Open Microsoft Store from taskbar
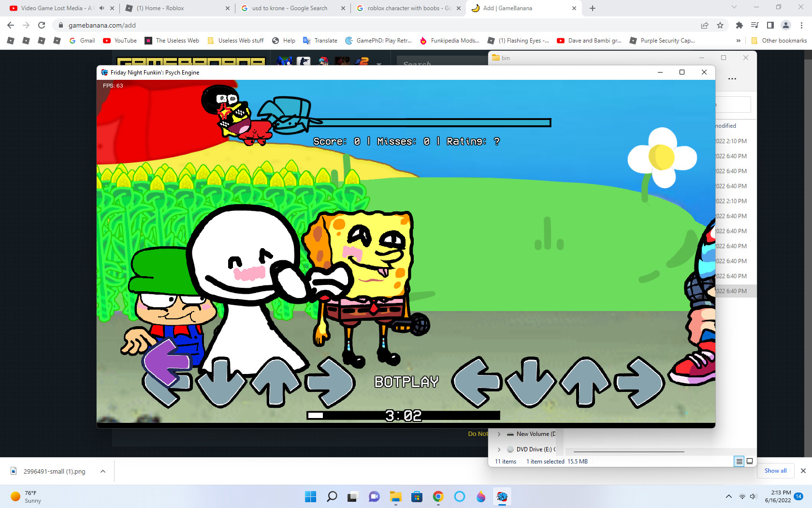This screenshot has width=812, height=508. [x=417, y=496]
